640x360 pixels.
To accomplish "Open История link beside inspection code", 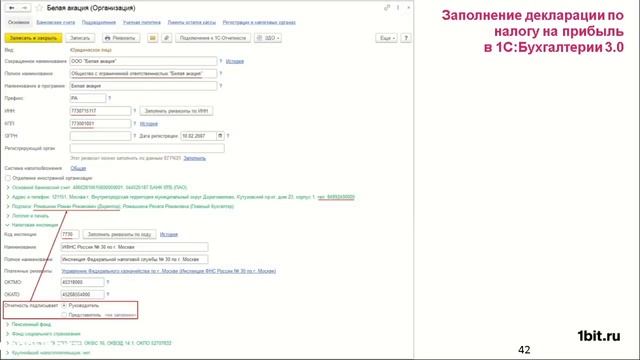I will tap(169, 234).
